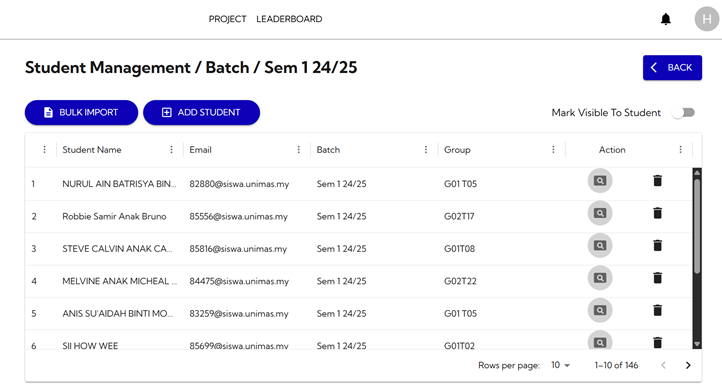Sort by Batch column header
The height and width of the screenshot is (385, 722).
(x=328, y=150)
